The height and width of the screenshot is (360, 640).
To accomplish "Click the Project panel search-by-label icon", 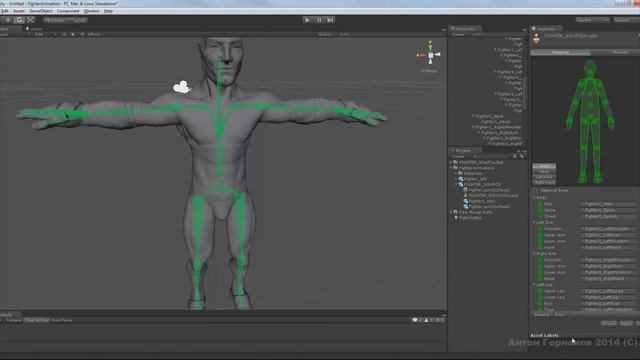I will (521, 156).
